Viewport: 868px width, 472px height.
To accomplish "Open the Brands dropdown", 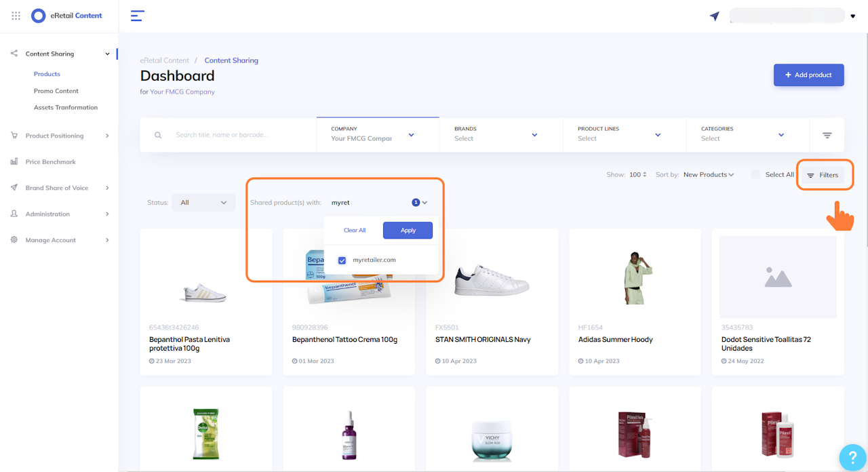I will point(501,134).
